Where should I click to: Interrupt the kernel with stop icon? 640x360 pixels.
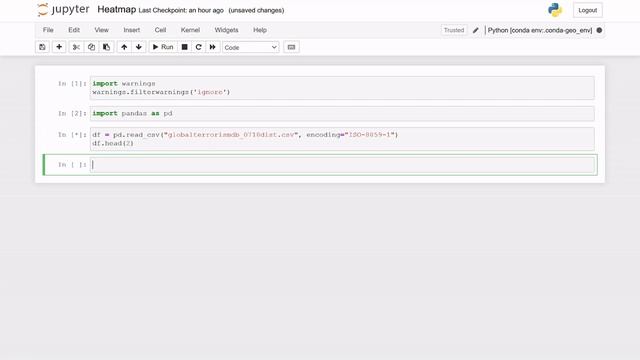pos(184,47)
